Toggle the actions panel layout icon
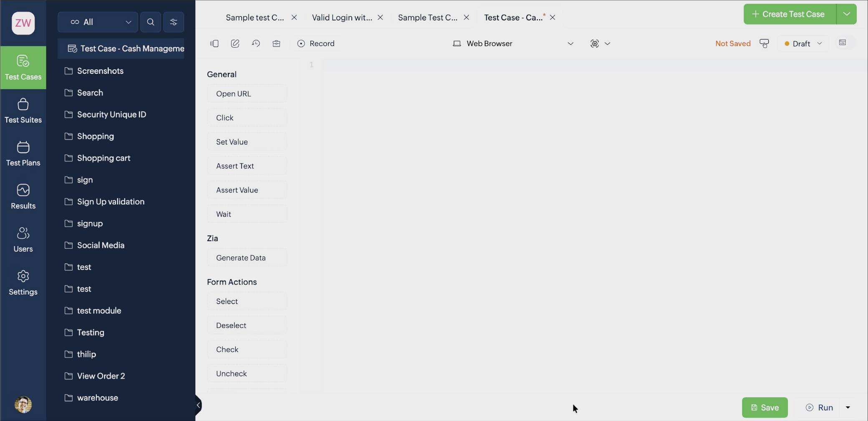The width and height of the screenshot is (868, 421). click(214, 43)
